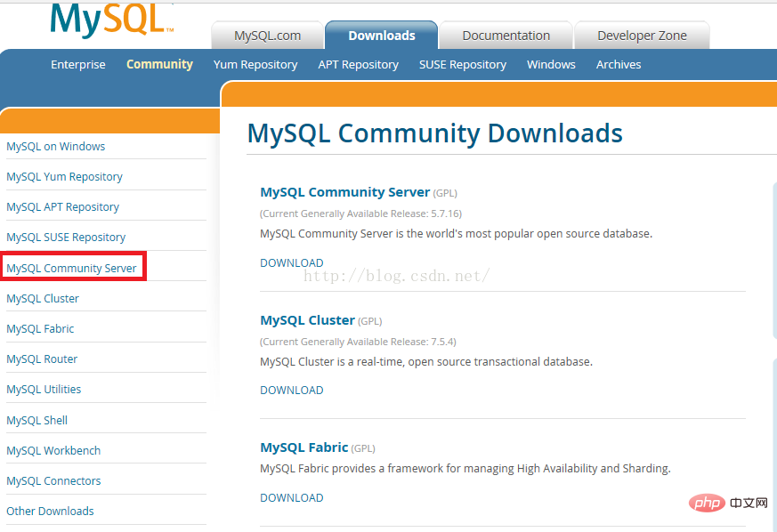Screen dimensions: 777x532
Task: Click the release 5.7.16 version text
Action: [360, 214]
